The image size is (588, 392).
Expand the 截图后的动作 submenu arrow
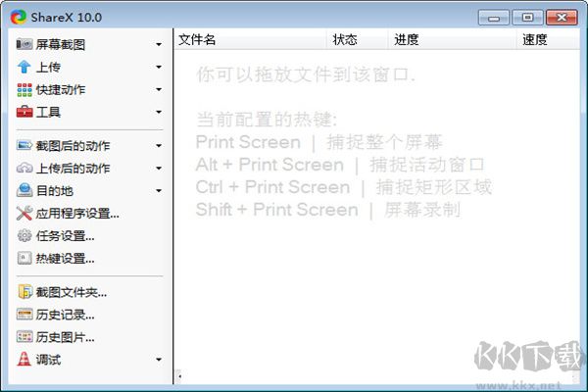click(x=159, y=146)
